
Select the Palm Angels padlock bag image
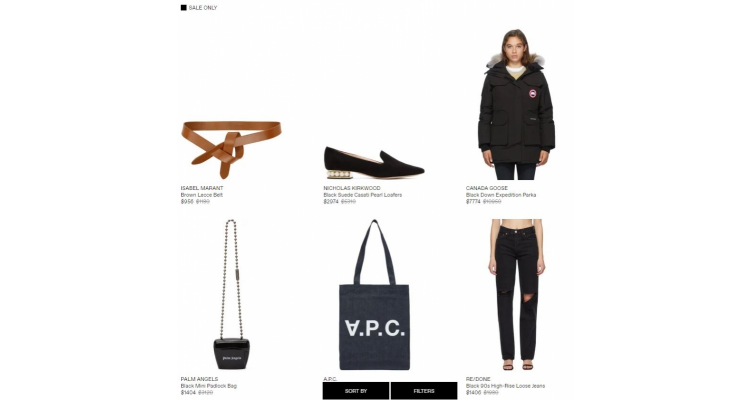tap(232, 294)
